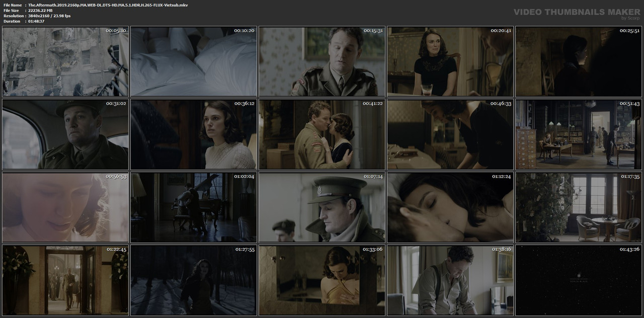Select the thumbnail at 00:46:33
The image size is (644, 318).
coord(450,134)
